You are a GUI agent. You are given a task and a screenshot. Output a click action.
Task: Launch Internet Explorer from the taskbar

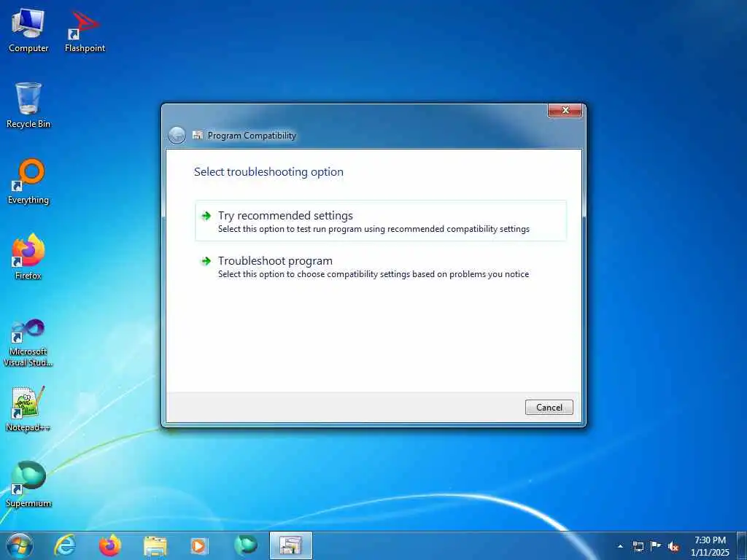click(65, 545)
